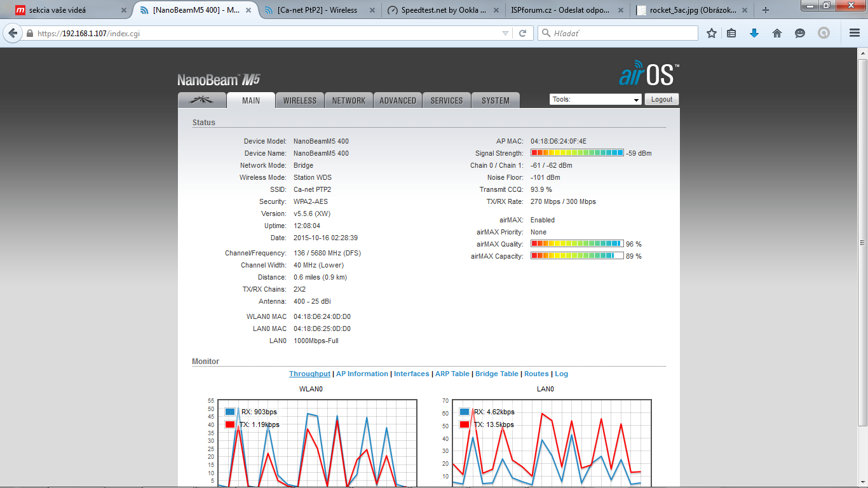Click the Uptime value 12:08:04

click(307, 226)
